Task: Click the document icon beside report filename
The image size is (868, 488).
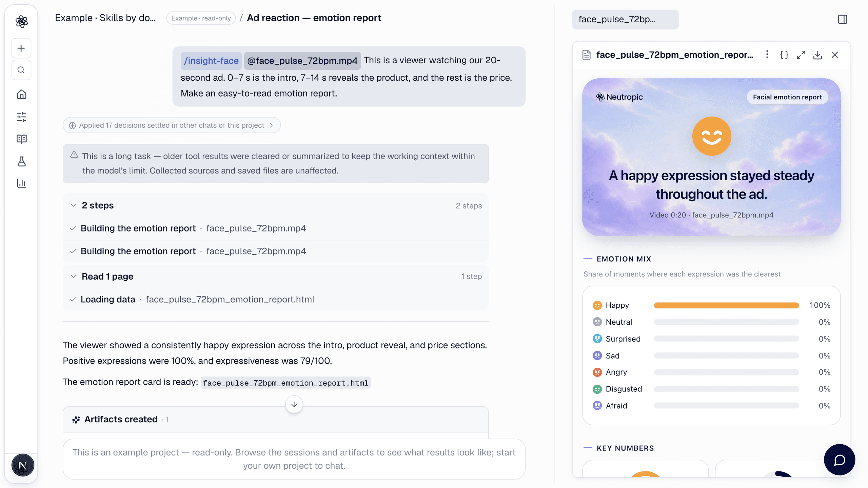Action: [587, 55]
